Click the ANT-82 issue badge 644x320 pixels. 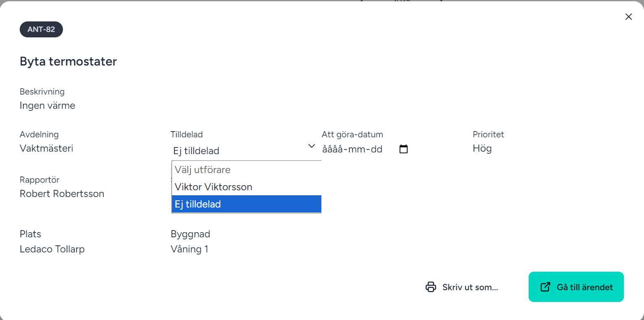(x=41, y=29)
